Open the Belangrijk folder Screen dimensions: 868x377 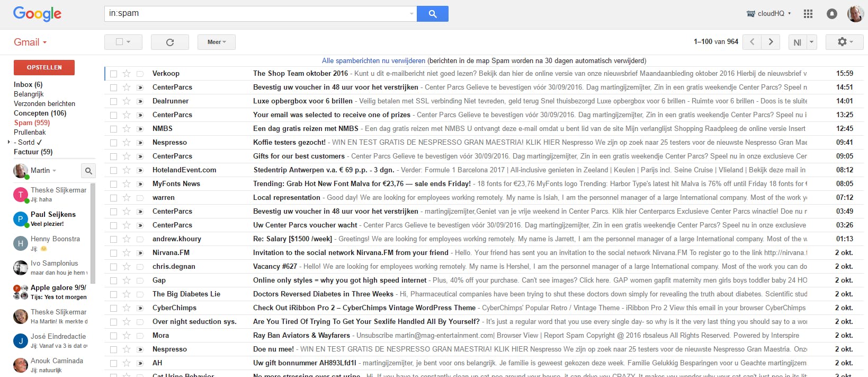tap(29, 94)
